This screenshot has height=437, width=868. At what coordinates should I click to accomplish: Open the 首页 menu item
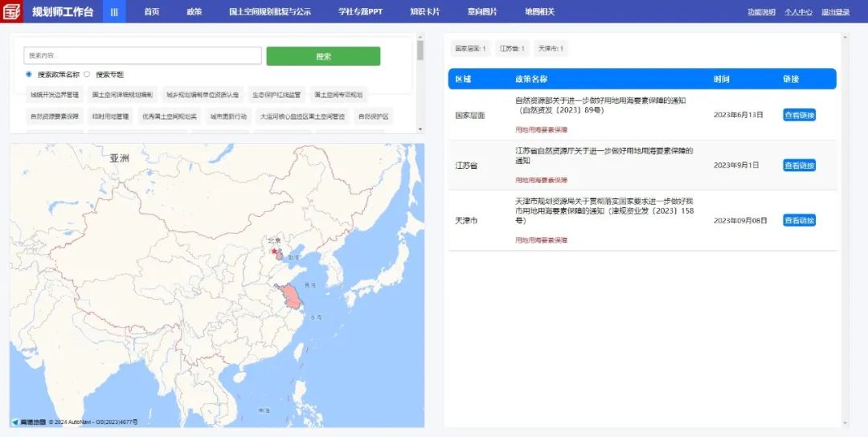pos(152,11)
